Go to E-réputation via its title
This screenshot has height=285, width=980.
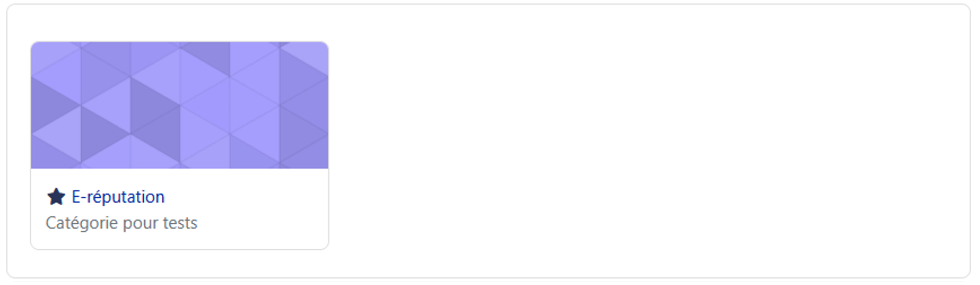(118, 197)
